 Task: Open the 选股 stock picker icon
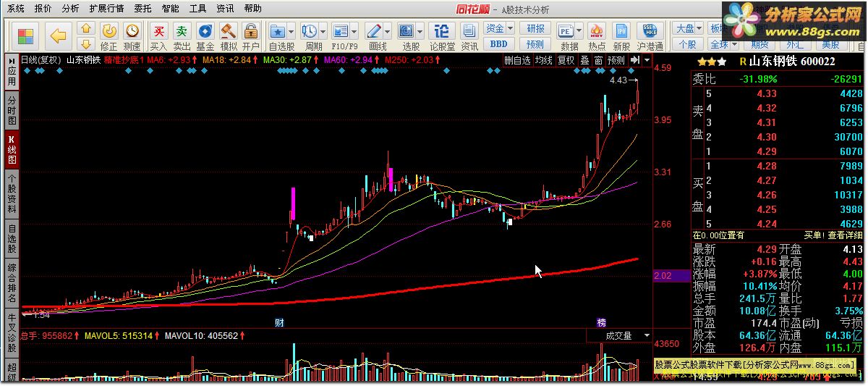click(407, 31)
